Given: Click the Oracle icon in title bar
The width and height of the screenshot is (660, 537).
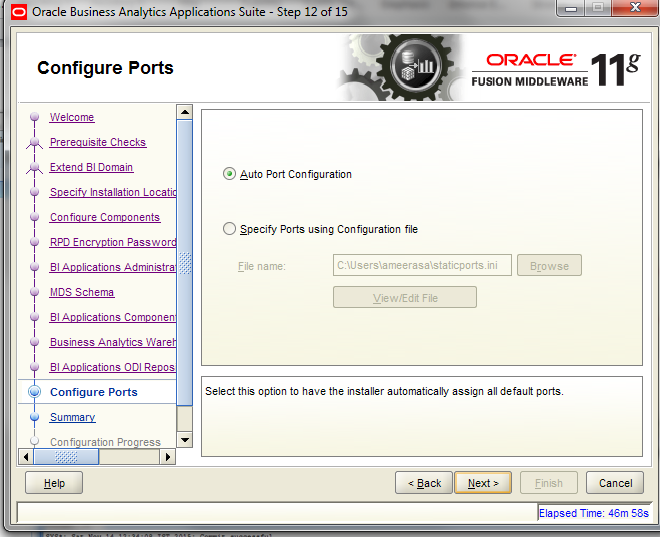Looking at the screenshot, I should [19, 12].
